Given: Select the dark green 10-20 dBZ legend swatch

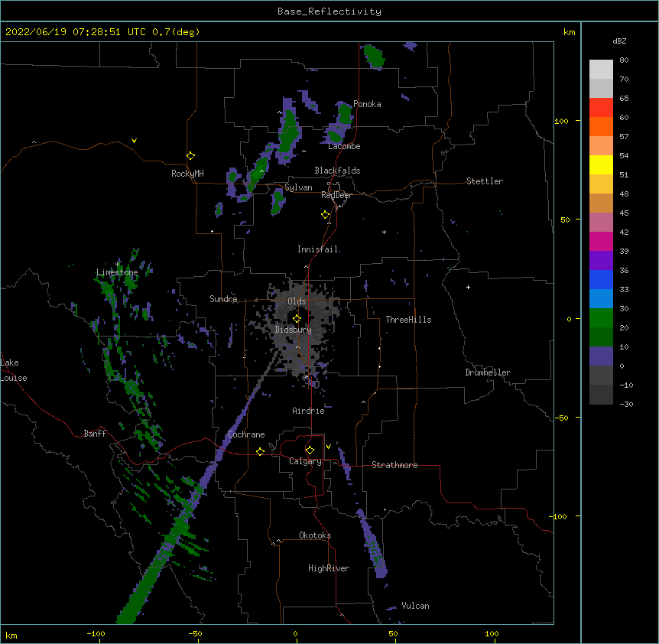Looking at the screenshot, I should (x=601, y=337).
